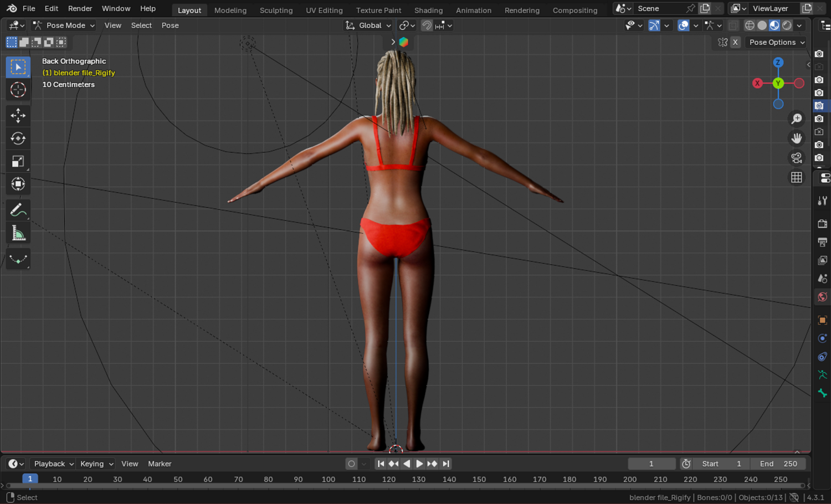Select the Annotate tool
Image resolution: width=831 pixels, height=504 pixels.
[x=18, y=210]
